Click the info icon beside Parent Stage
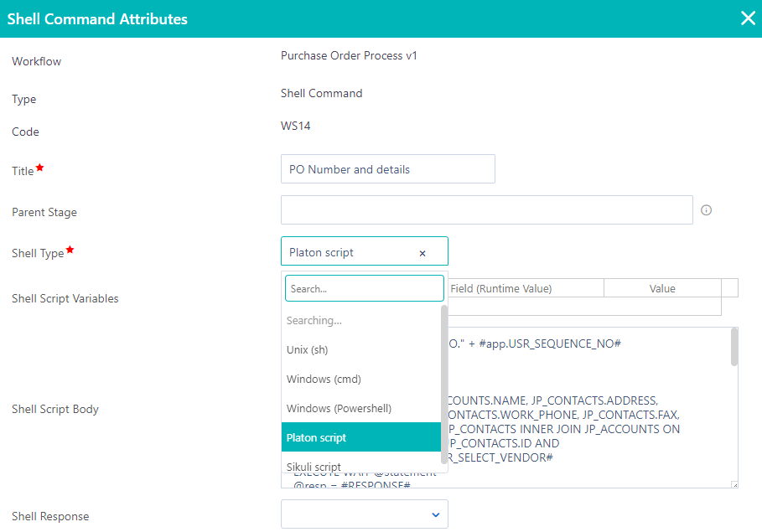Screen dimensions: 762x532 (706, 211)
